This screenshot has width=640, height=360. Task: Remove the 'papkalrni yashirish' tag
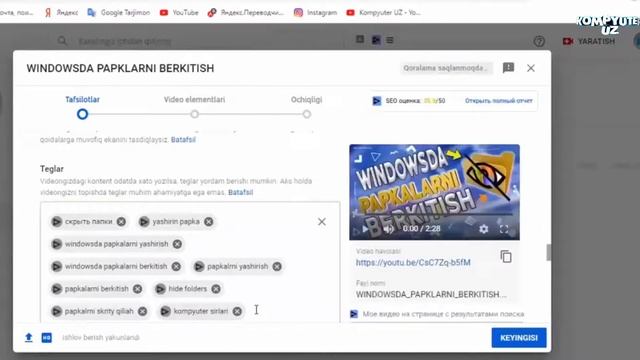[x=277, y=267]
